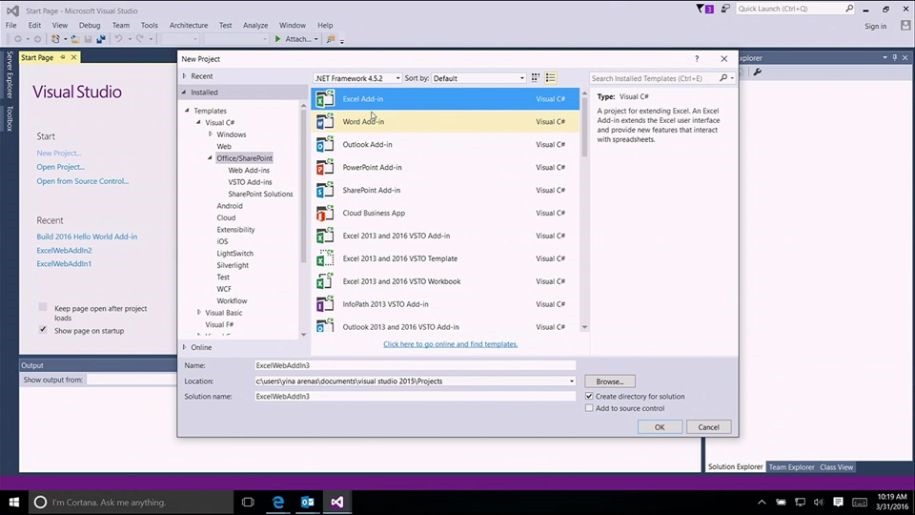
Task: Toggle Create directory for solution checkbox
Action: pyautogui.click(x=589, y=396)
